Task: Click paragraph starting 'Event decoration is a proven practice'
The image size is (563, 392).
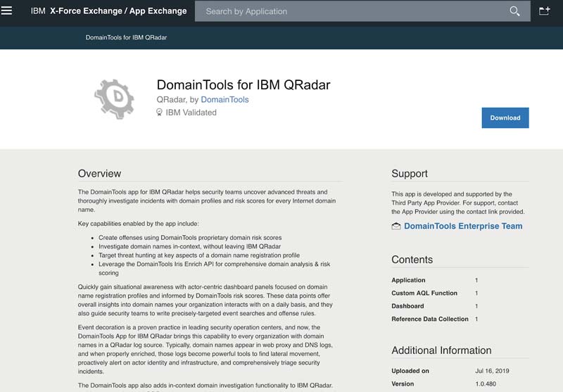Action: point(205,349)
